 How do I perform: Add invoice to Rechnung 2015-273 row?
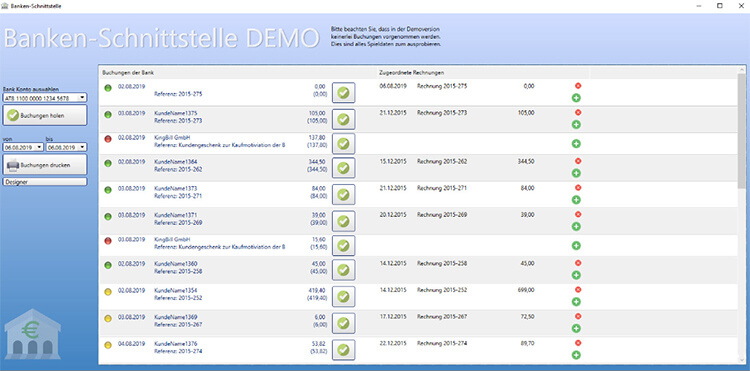coord(576,125)
